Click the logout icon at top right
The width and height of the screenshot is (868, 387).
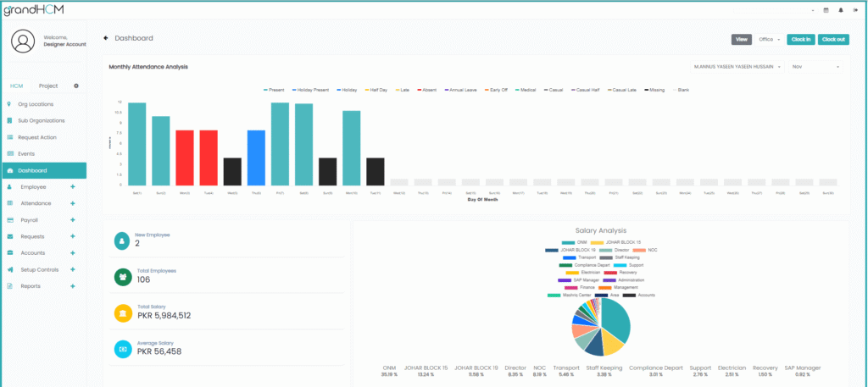click(x=856, y=10)
